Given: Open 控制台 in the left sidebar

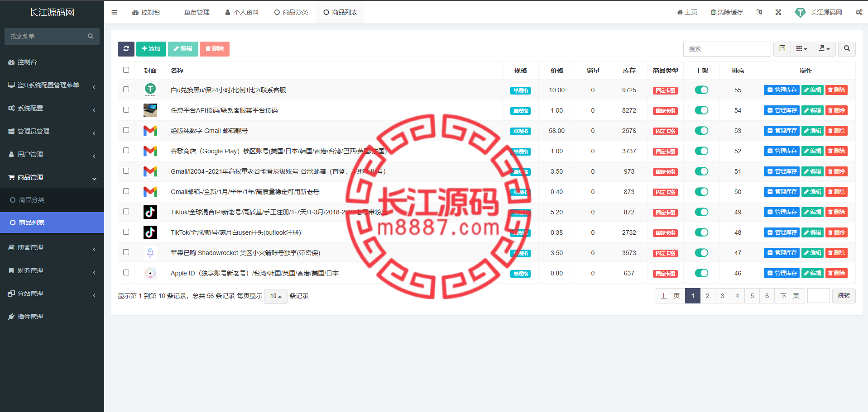Looking at the screenshot, I should [x=52, y=62].
